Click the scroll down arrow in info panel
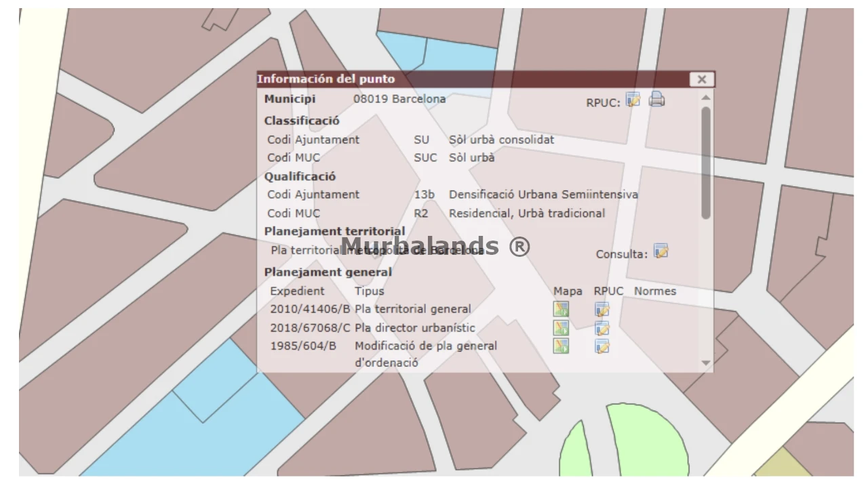Viewport: 868px width, 488px height. (x=706, y=363)
